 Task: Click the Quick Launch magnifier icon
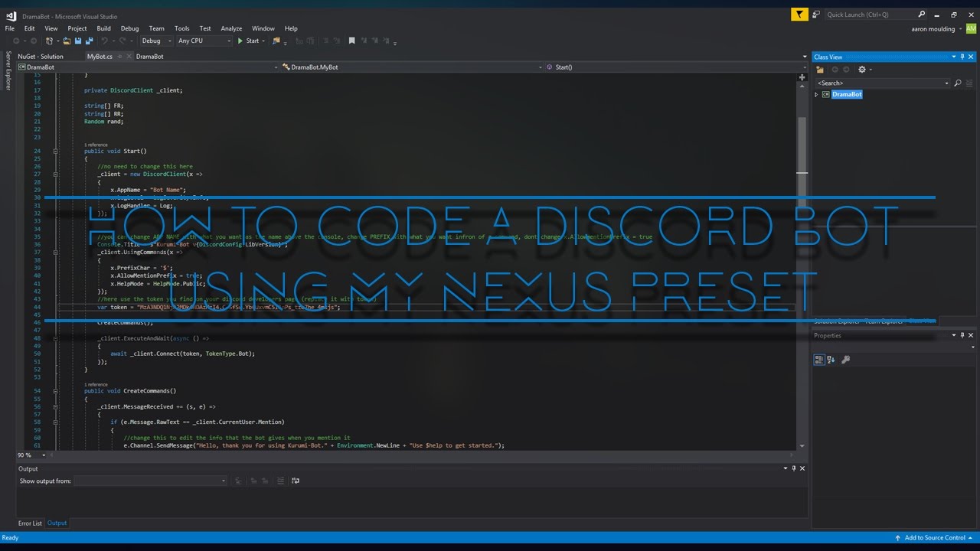pyautogui.click(x=922, y=15)
